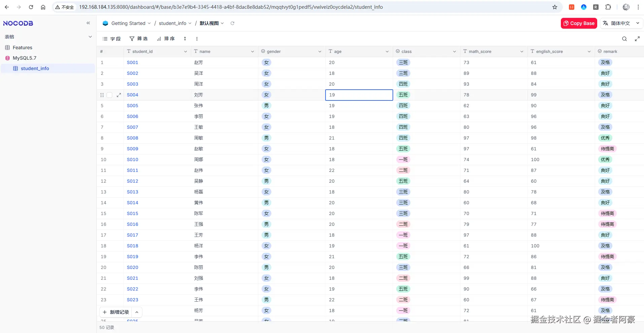Tick the checkbox for row S004
The width and height of the screenshot is (644, 333).
click(109, 95)
